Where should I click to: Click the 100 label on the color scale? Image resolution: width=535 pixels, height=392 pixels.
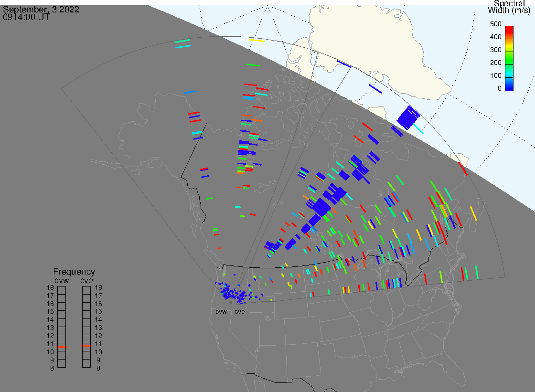[x=495, y=76]
